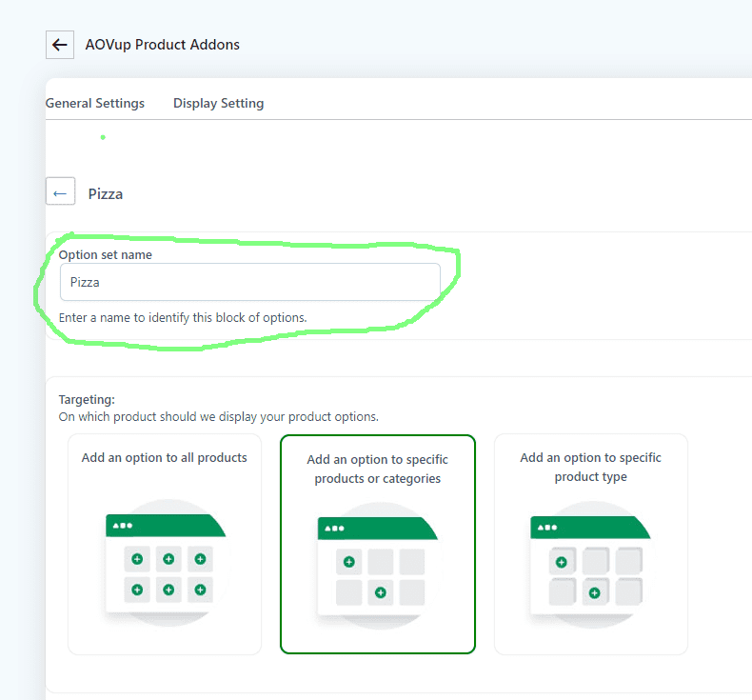This screenshot has width=752, height=700.
Task: Open the General Settings tab
Action: (x=95, y=103)
